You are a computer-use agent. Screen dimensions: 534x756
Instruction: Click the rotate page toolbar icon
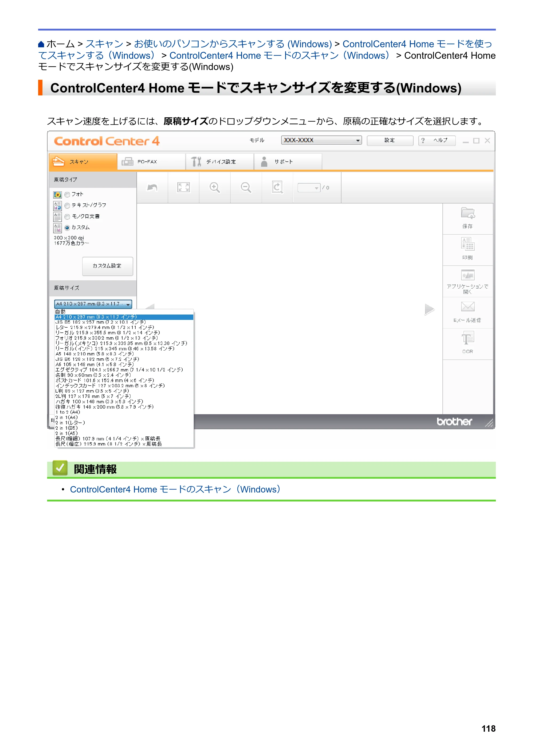pos(277,187)
